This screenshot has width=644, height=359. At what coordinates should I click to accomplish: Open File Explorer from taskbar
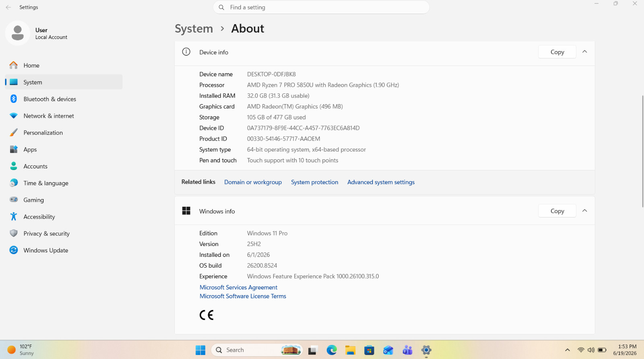[350, 350]
